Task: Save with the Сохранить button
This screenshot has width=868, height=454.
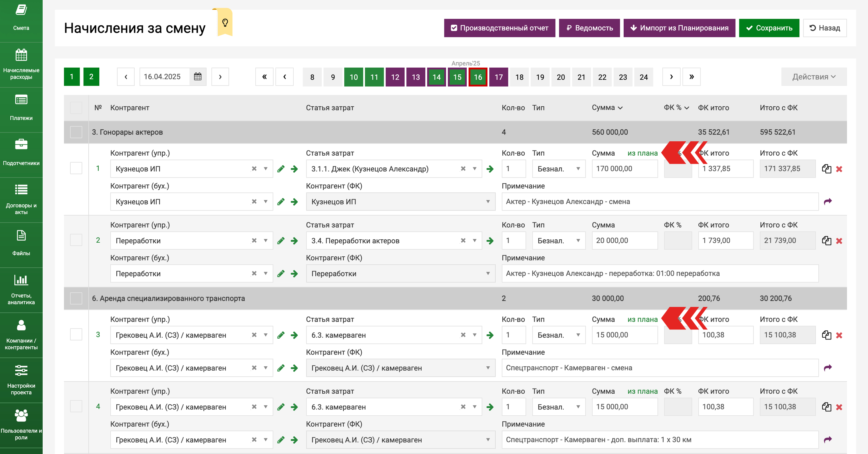Action: tap(769, 28)
